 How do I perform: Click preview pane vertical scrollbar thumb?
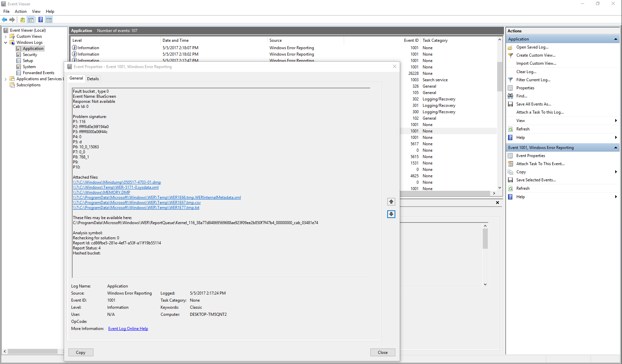(x=485, y=238)
